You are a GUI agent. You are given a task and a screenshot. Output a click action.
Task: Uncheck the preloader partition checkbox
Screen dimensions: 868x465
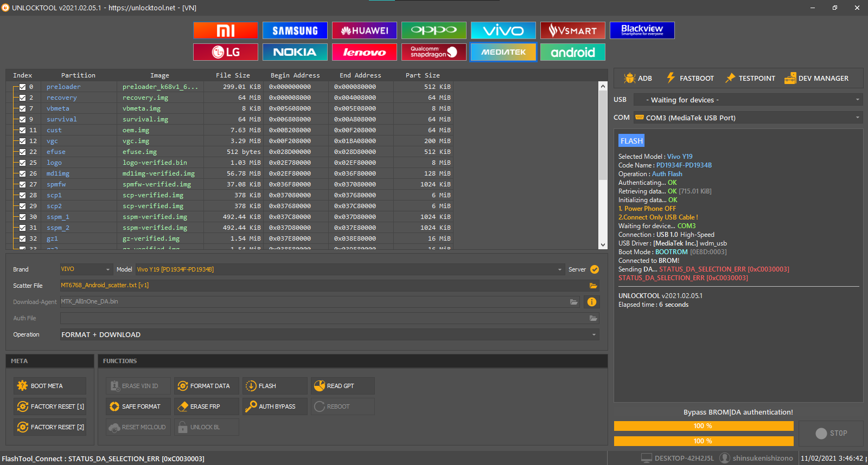click(22, 87)
